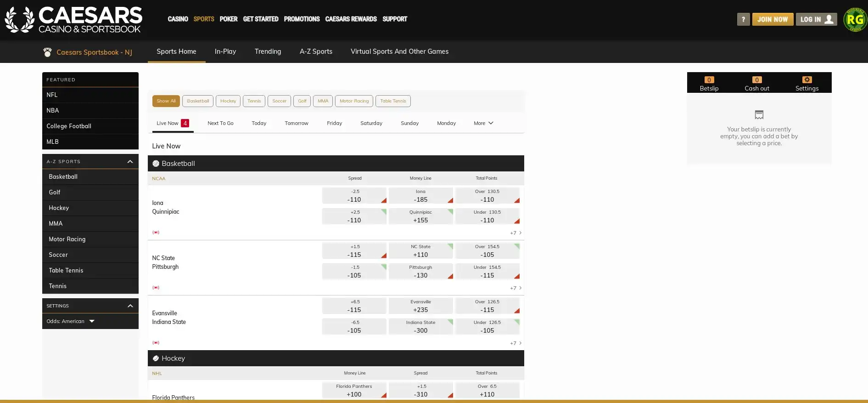The height and width of the screenshot is (403, 868).
Task: Open the betslip Settings gear icon
Action: pyautogui.click(x=806, y=80)
